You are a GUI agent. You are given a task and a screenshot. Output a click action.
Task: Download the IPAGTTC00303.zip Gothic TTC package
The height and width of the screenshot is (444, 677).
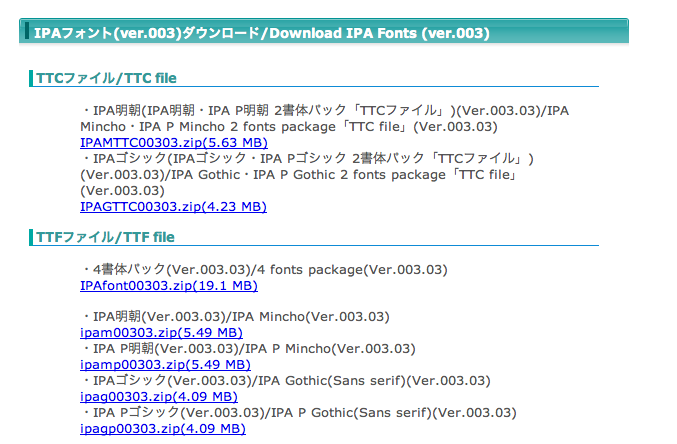coord(173,206)
